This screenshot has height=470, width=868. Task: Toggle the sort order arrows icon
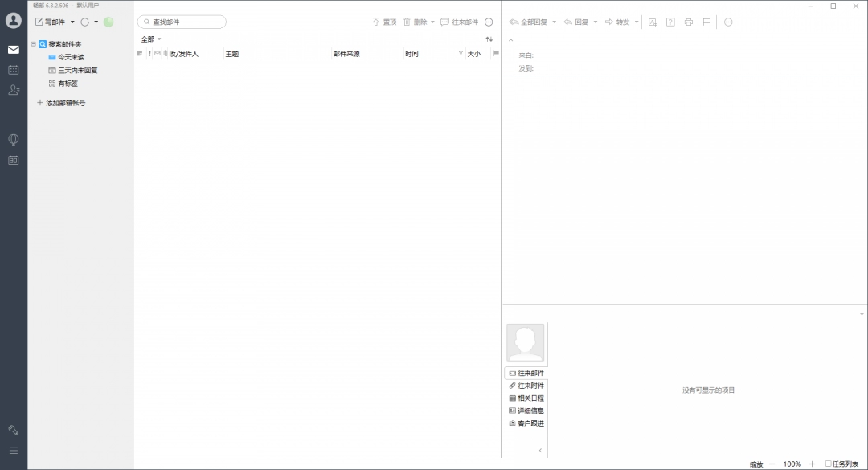[489, 39]
